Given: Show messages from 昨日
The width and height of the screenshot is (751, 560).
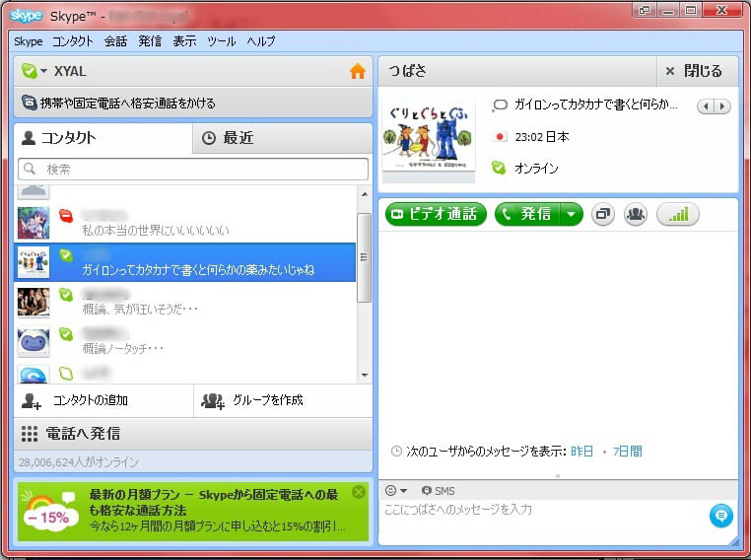Looking at the screenshot, I should coord(581,452).
